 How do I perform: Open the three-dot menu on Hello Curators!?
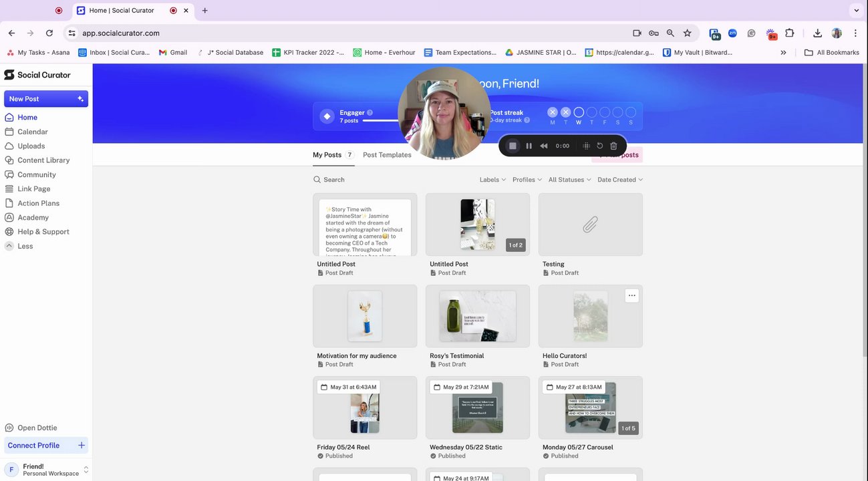click(631, 295)
